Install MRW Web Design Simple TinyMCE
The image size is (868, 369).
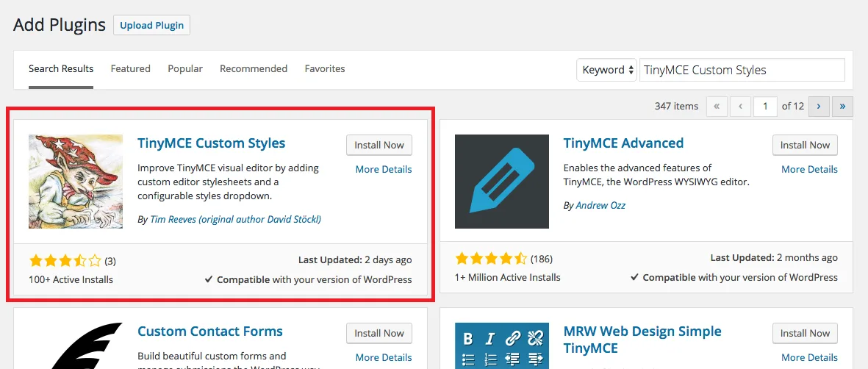pos(805,334)
